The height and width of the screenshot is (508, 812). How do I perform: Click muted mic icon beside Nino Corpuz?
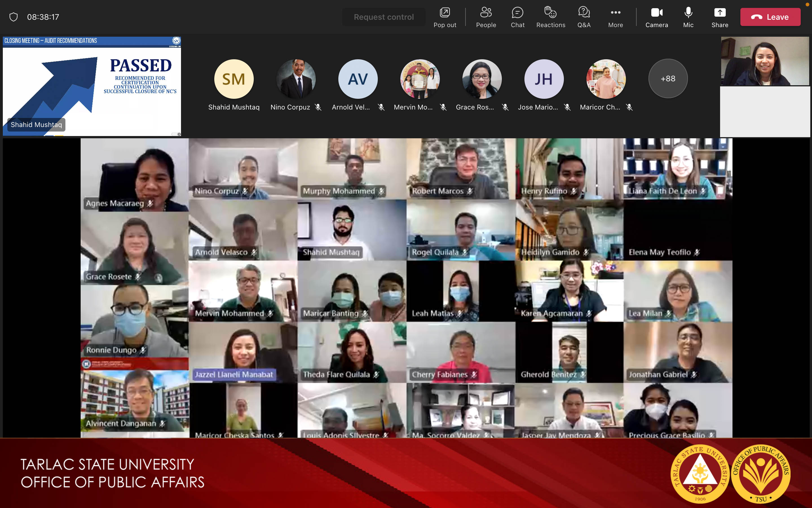[318, 107]
